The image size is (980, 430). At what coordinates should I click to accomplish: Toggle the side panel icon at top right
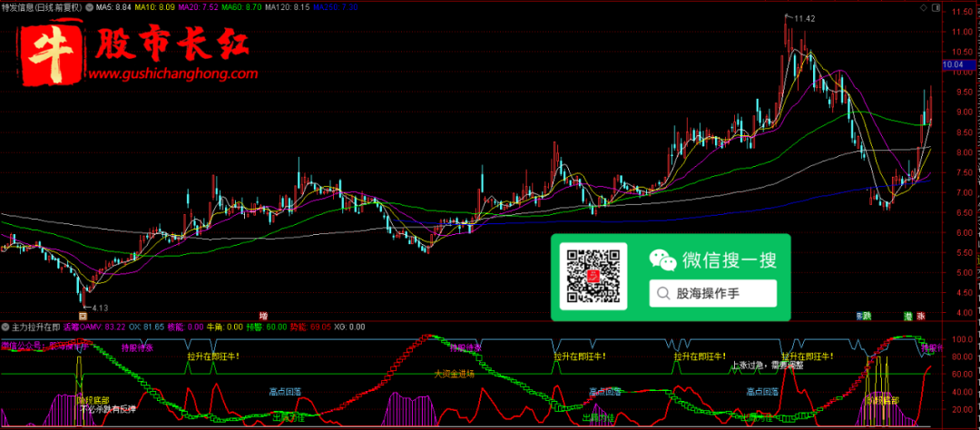point(935,7)
